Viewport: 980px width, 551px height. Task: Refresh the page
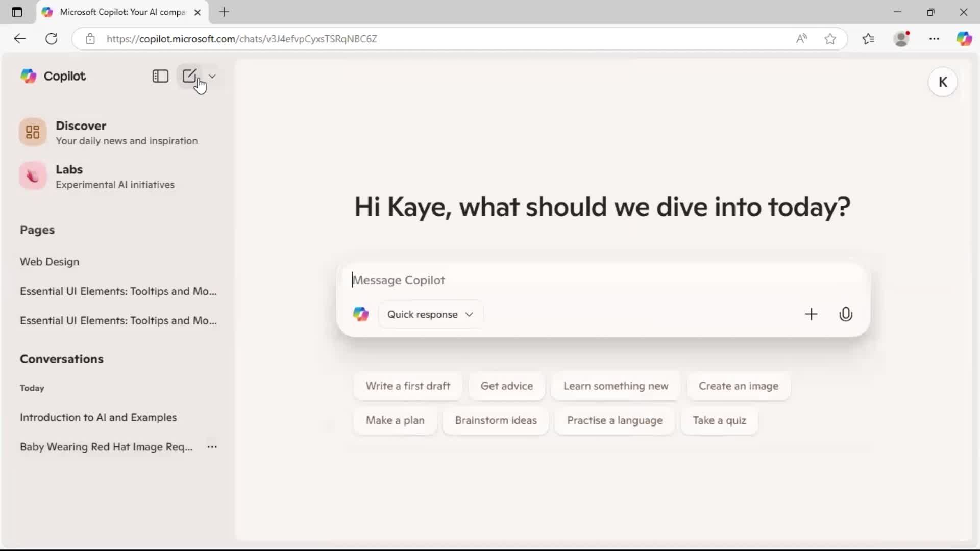pyautogui.click(x=52, y=39)
